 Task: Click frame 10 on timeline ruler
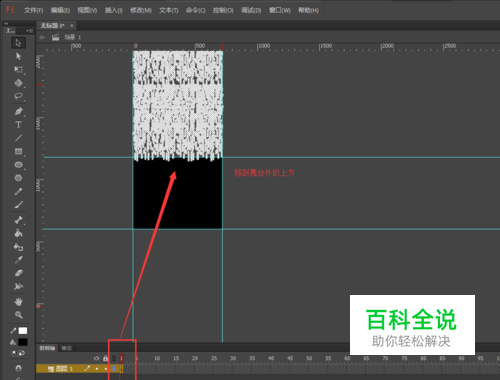pos(157,358)
